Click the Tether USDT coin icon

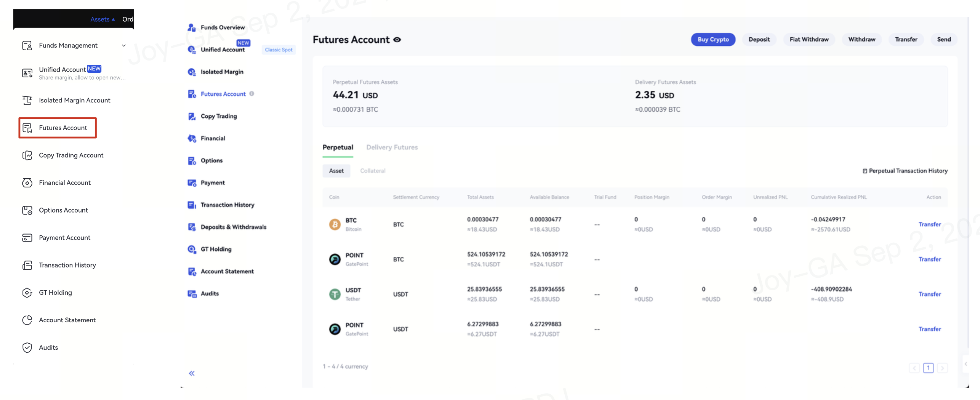335,294
